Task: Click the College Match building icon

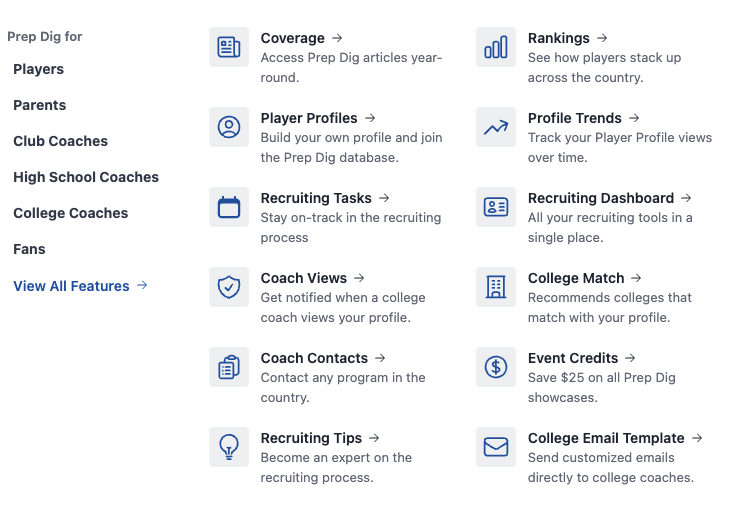Action: click(x=496, y=287)
